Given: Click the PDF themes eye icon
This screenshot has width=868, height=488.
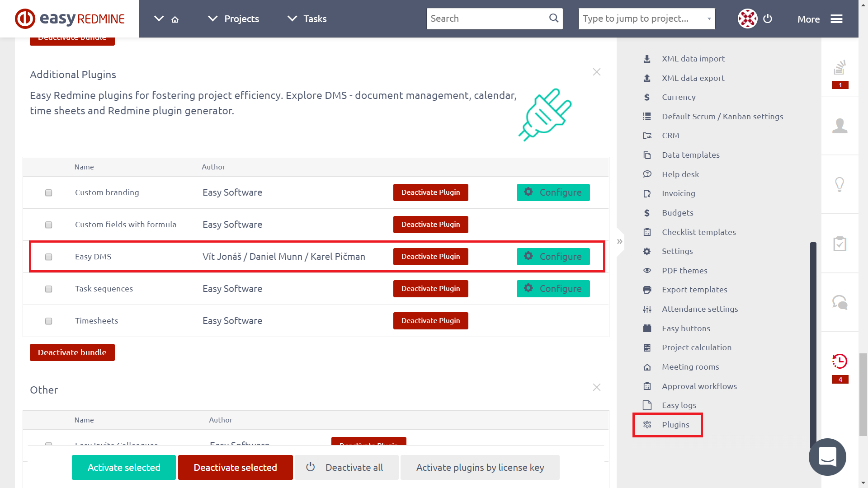Looking at the screenshot, I should coord(647,271).
